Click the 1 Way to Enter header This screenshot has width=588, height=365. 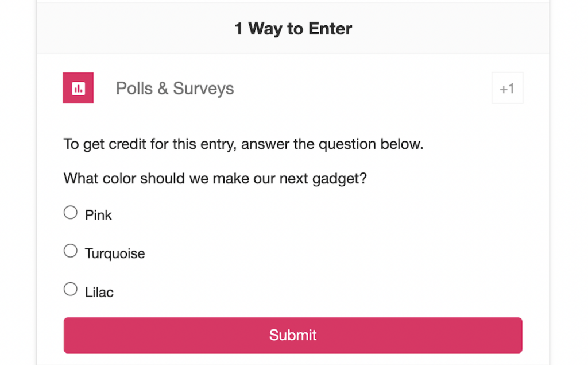pyautogui.click(x=293, y=29)
